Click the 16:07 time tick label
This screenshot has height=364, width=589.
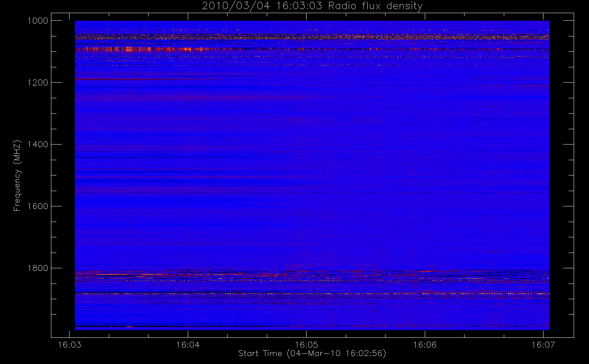(543, 345)
